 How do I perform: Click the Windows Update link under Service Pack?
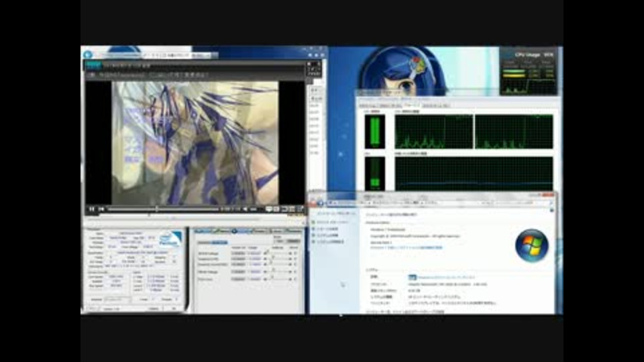(407, 248)
